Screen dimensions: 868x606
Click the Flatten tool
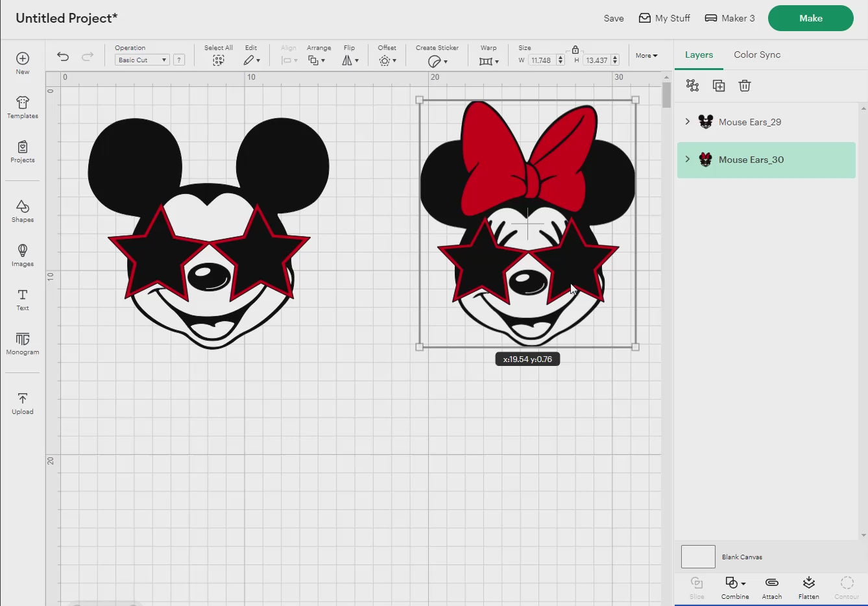point(809,587)
